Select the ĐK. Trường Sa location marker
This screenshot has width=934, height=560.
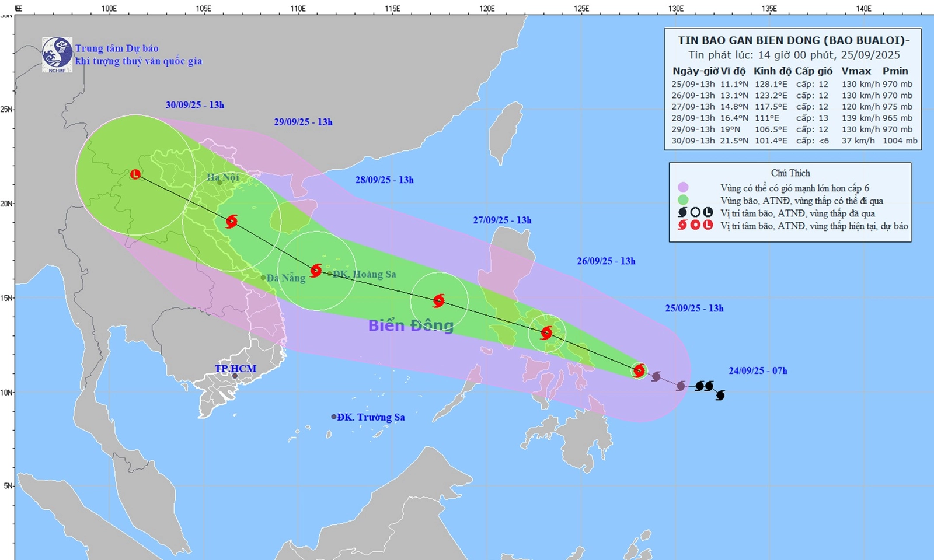point(334,417)
